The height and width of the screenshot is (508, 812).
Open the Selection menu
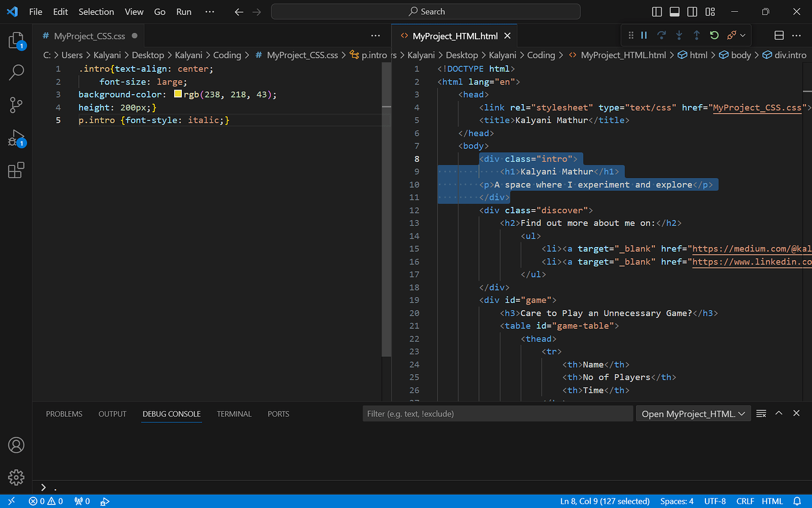coord(96,12)
